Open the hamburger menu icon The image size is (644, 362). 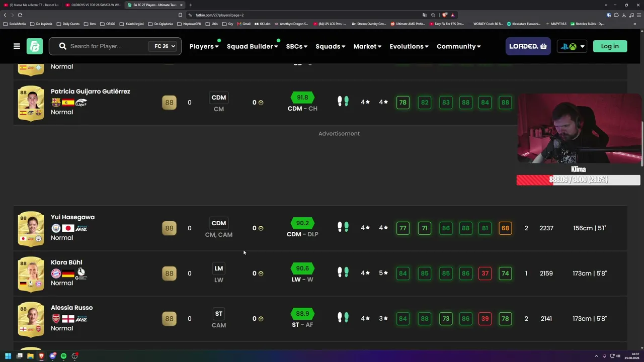pos(17,46)
